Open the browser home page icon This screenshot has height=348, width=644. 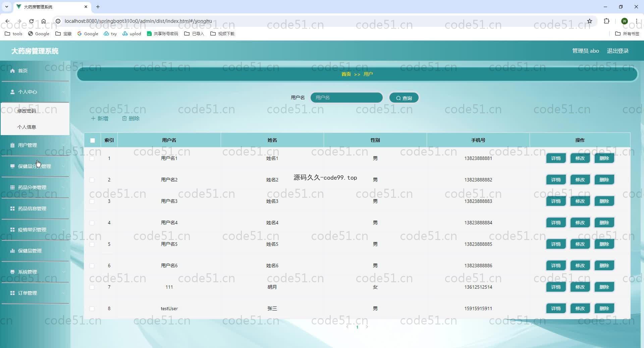44,21
